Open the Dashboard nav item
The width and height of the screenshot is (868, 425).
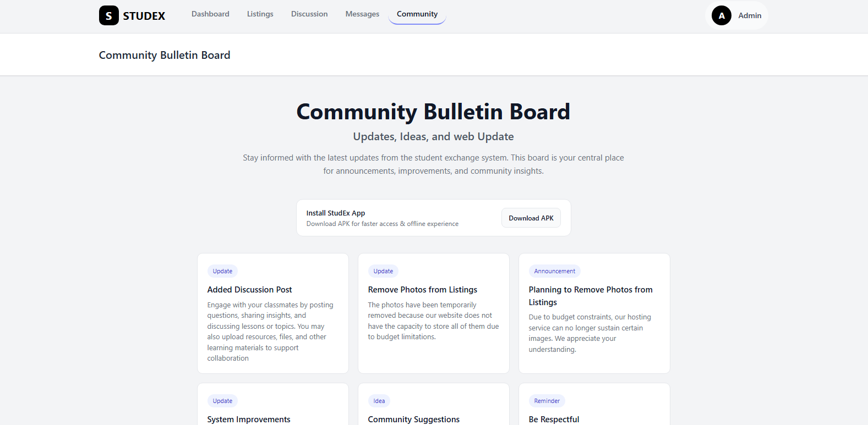tap(210, 14)
